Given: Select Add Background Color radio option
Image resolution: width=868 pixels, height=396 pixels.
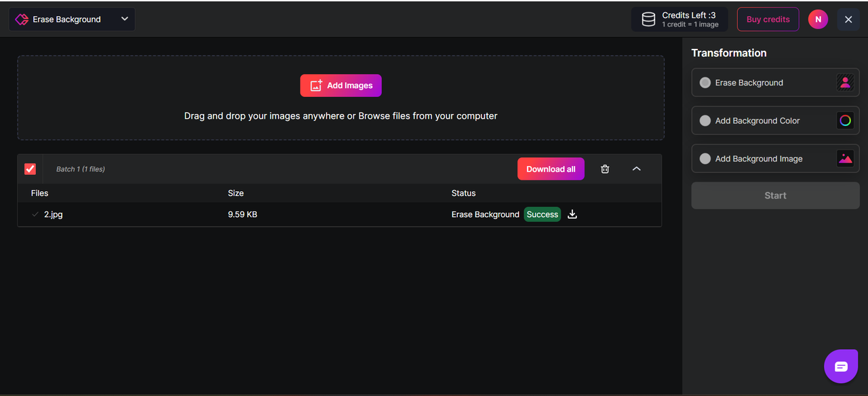Looking at the screenshot, I should (x=705, y=121).
